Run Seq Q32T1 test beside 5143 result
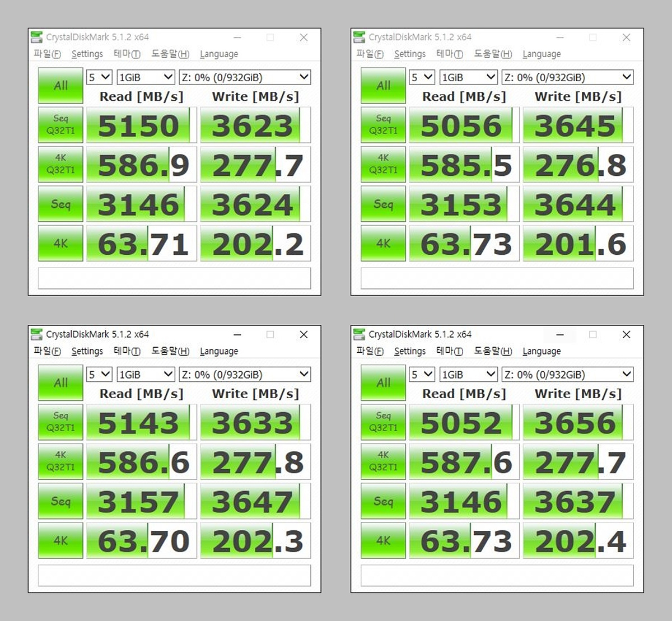The image size is (672, 621). point(60,422)
